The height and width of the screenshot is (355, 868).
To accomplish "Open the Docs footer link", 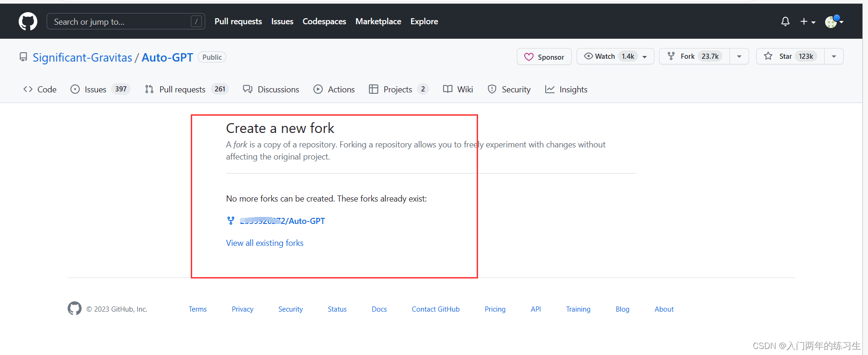I will pos(379,309).
